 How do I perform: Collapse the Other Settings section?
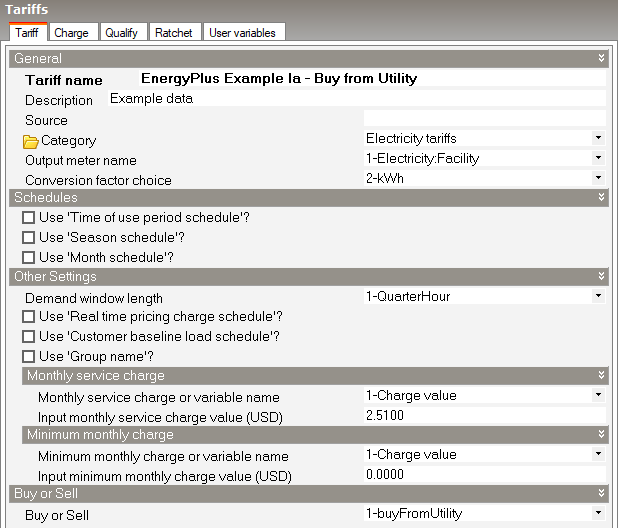600,277
